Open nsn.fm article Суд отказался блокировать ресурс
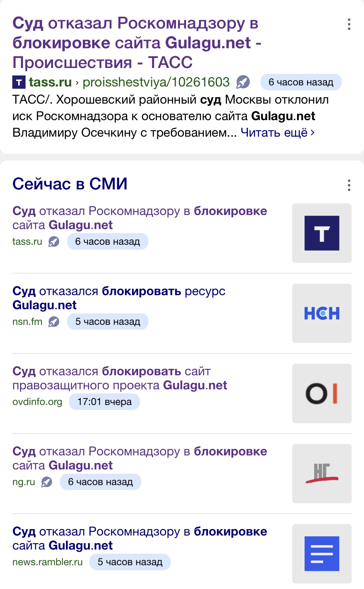 (119, 298)
